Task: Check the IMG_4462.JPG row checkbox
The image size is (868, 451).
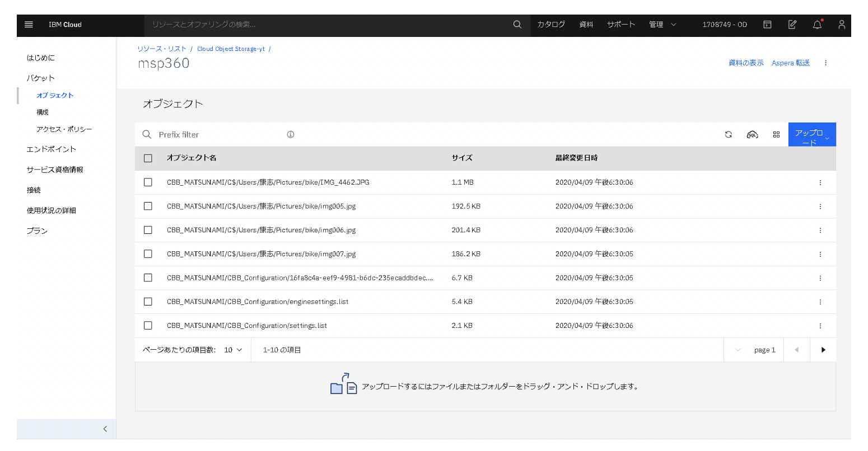Action: coord(148,182)
